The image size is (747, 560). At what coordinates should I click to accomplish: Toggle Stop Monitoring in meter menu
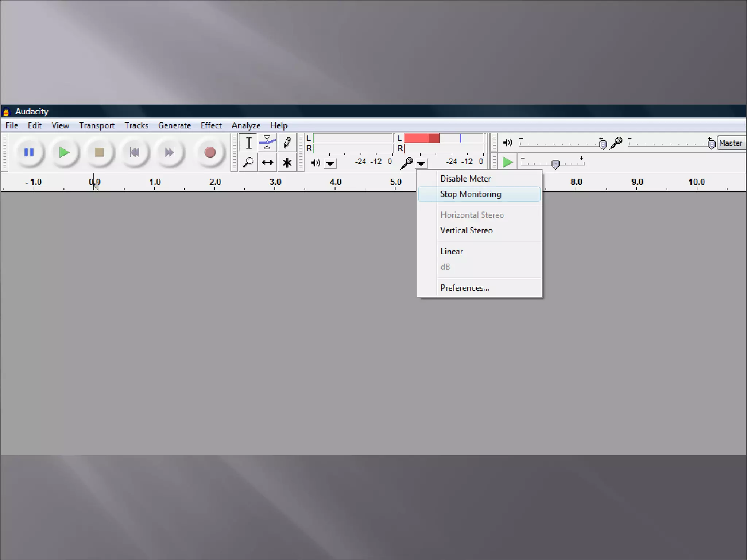click(471, 194)
